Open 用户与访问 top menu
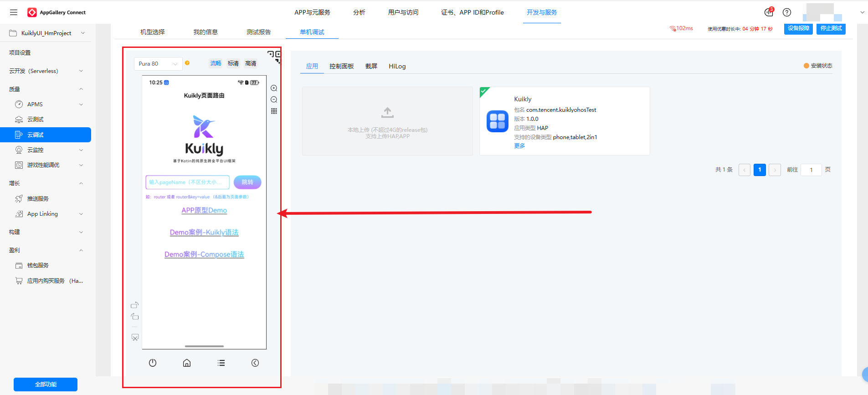The image size is (868, 395). [x=403, y=12]
